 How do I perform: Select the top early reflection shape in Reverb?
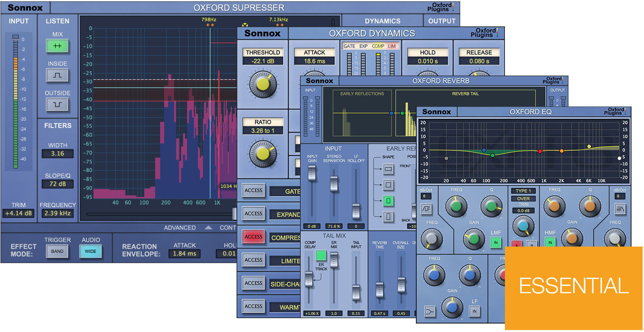(389, 169)
